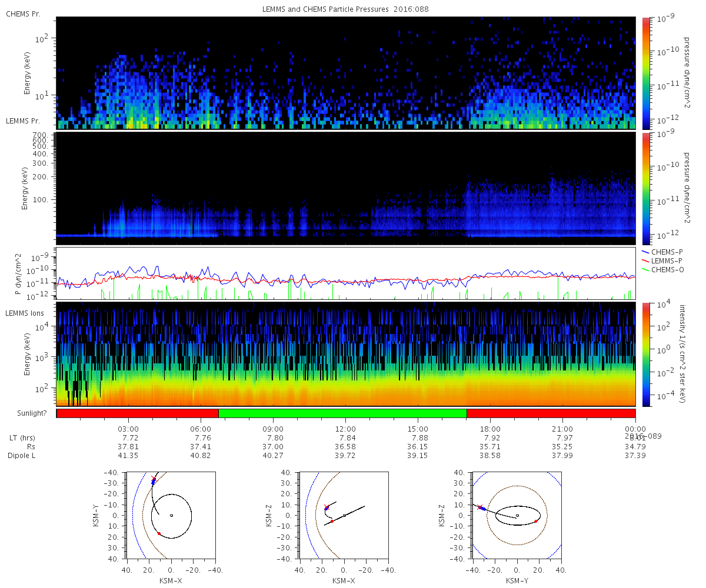
Task: Click the P dyn/cm^2 line plot panel
Action: click(x=346, y=273)
